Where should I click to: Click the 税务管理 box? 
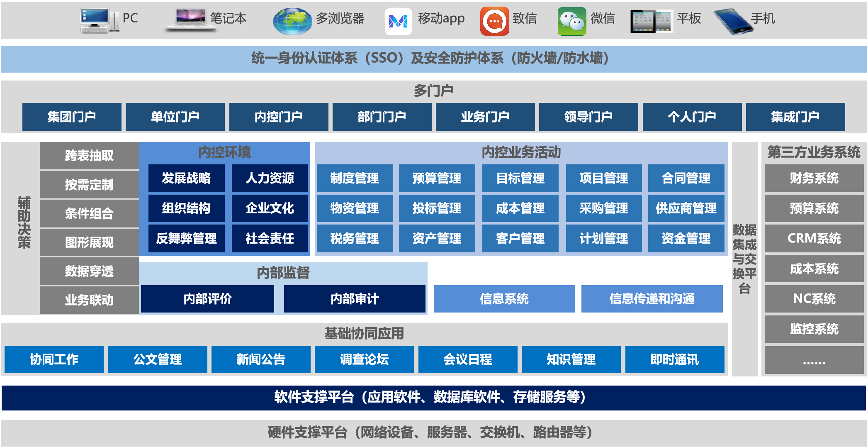[x=355, y=238]
